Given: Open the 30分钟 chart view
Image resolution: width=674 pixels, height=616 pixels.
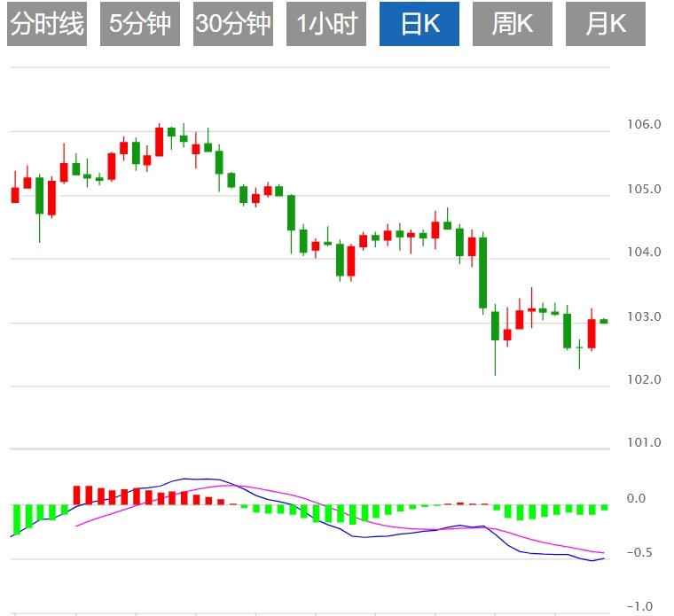Looking at the screenshot, I should (232, 24).
